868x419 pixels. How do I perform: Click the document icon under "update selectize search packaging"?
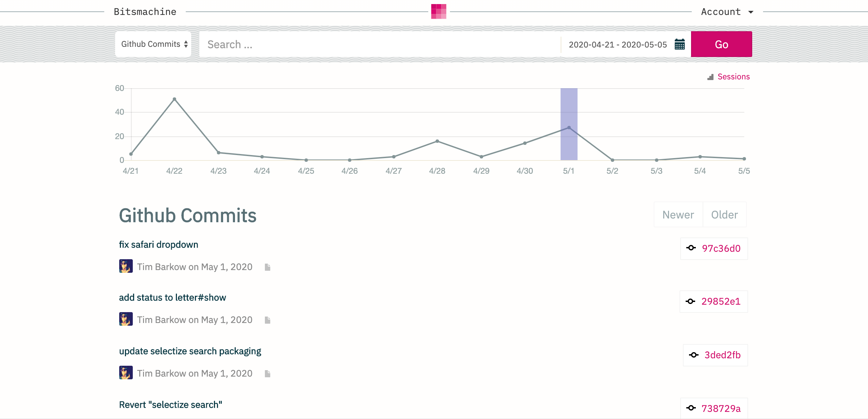coord(268,373)
